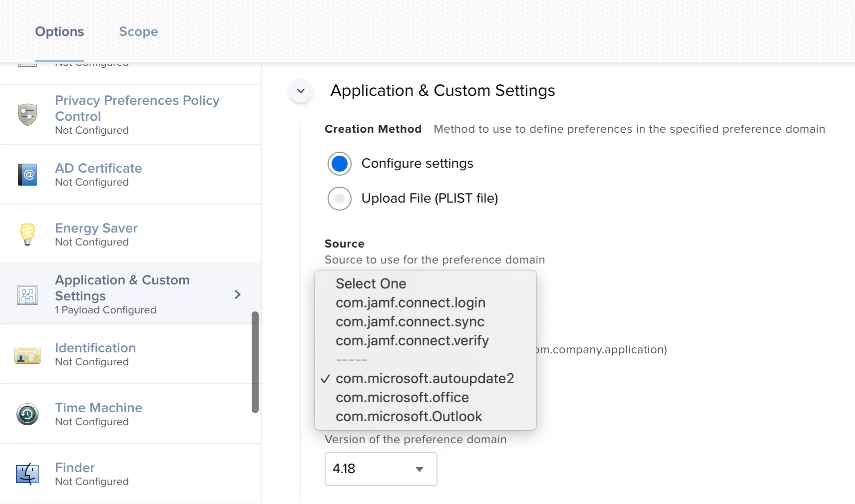Select the Upload File (PLIST file) radio button
Screen dimensions: 855x504
(340, 199)
